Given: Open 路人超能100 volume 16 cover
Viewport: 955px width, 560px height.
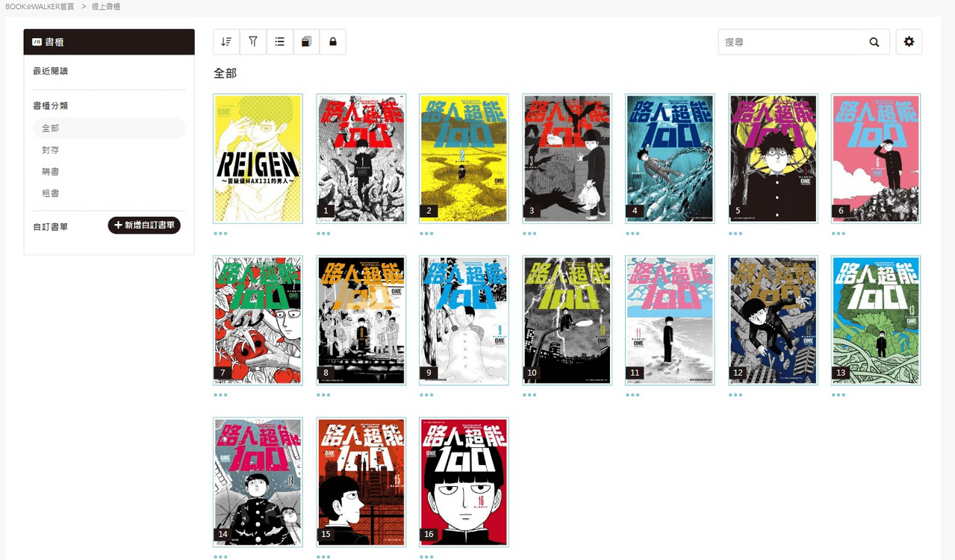Looking at the screenshot, I should (464, 482).
